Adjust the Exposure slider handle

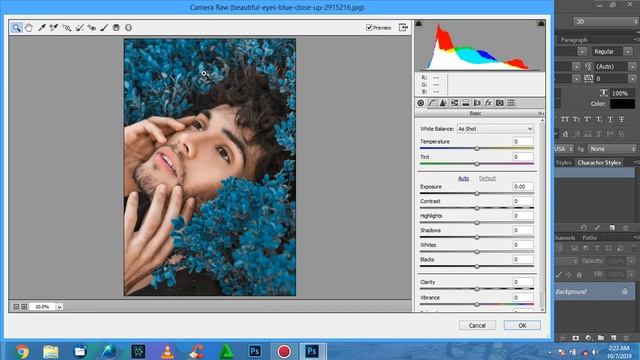(477, 193)
